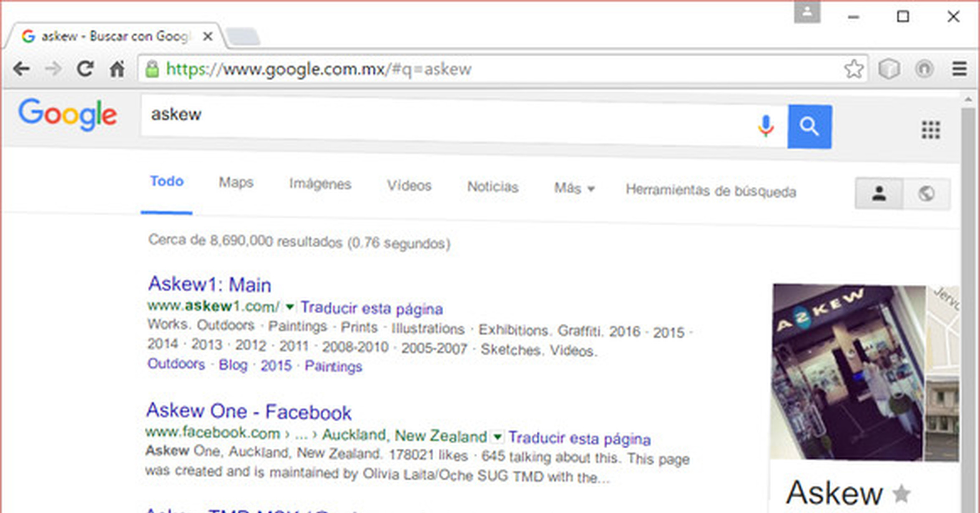The height and width of the screenshot is (513, 980).
Task: Click the 'Cerca de 8,690,000 resultados' text
Action: 299,242
